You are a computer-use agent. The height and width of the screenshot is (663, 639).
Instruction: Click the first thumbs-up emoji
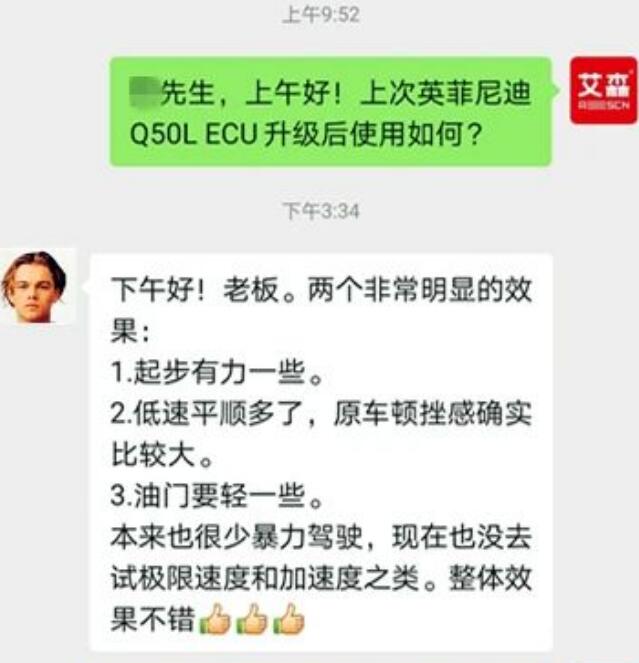click(214, 619)
